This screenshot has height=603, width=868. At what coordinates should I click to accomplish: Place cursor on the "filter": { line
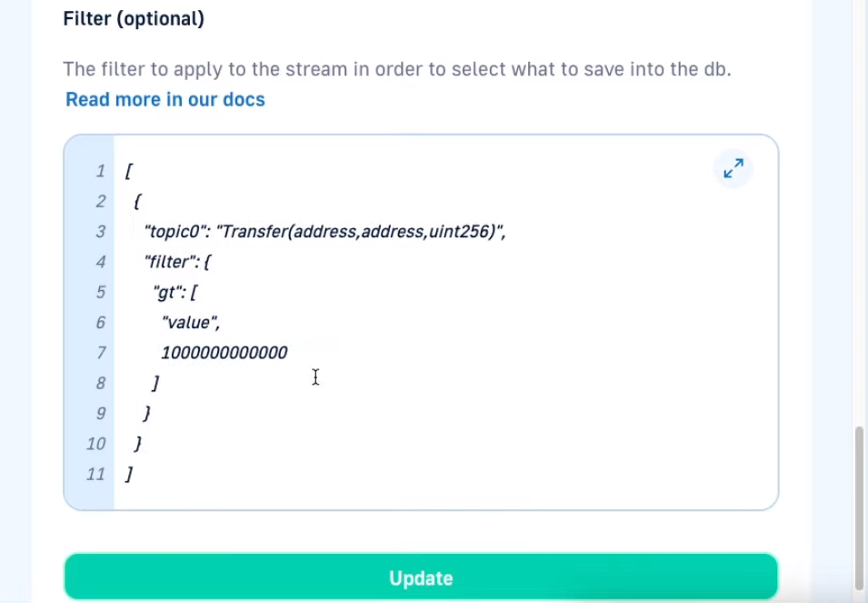click(177, 262)
